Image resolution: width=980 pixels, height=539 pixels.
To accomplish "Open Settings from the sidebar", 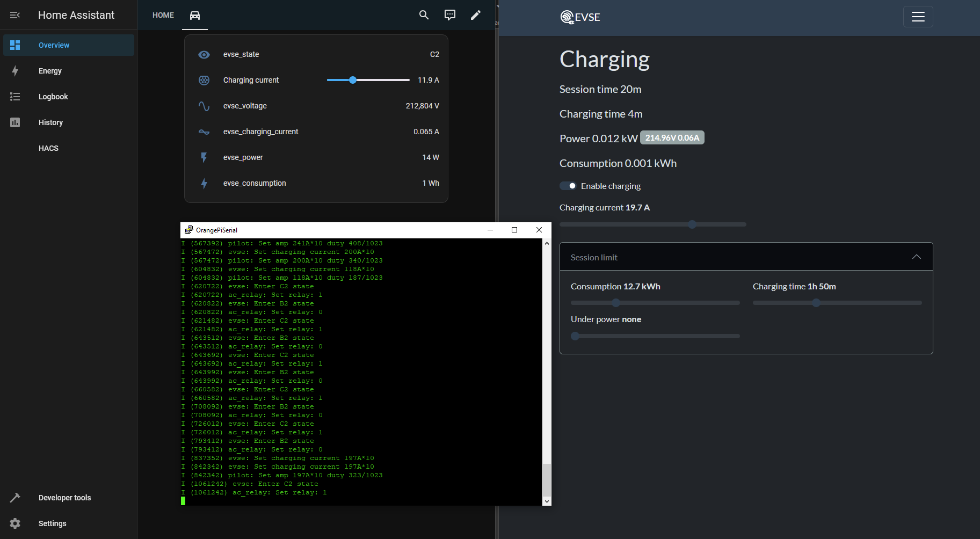I will (x=52, y=523).
